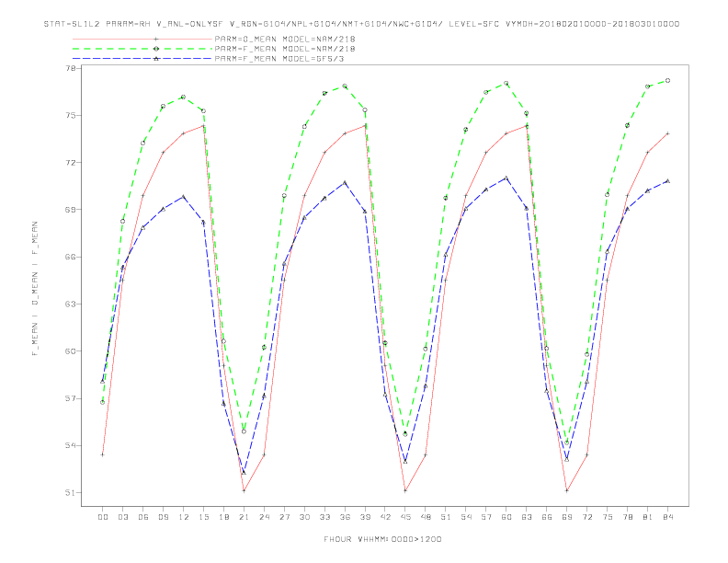Click the chart title starting with STAT=SL1L2
The height and width of the screenshot is (563, 728).
361,24
